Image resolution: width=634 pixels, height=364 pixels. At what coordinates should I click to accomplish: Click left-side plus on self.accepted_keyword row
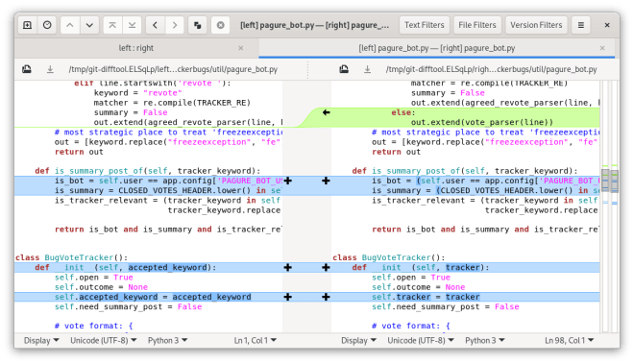(x=288, y=297)
